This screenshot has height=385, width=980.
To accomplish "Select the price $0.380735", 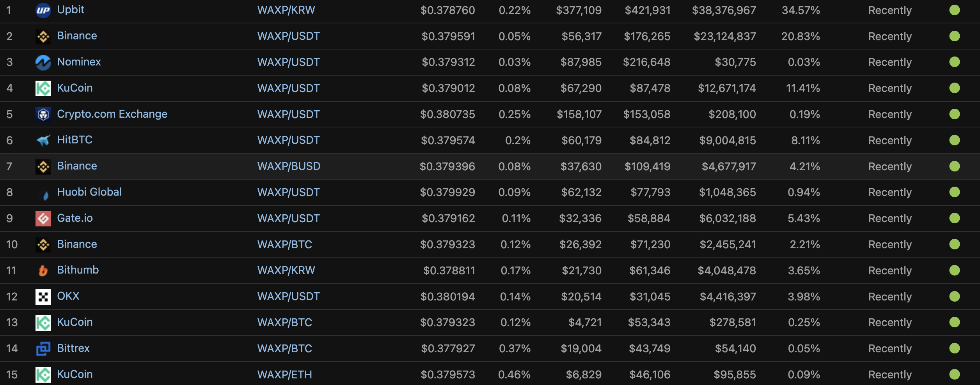I will pos(447,114).
